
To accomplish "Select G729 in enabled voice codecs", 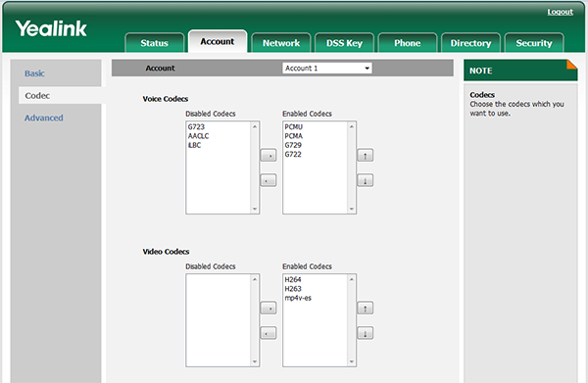I will point(315,145).
